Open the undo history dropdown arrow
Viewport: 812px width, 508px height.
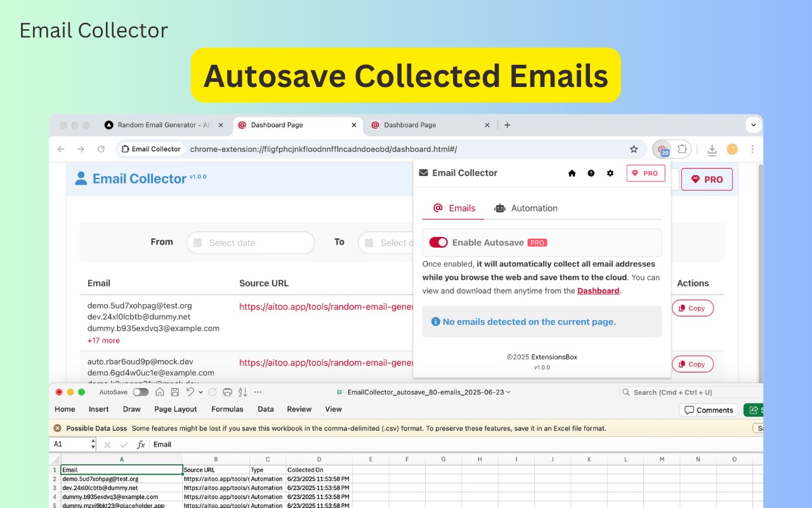[200, 392]
